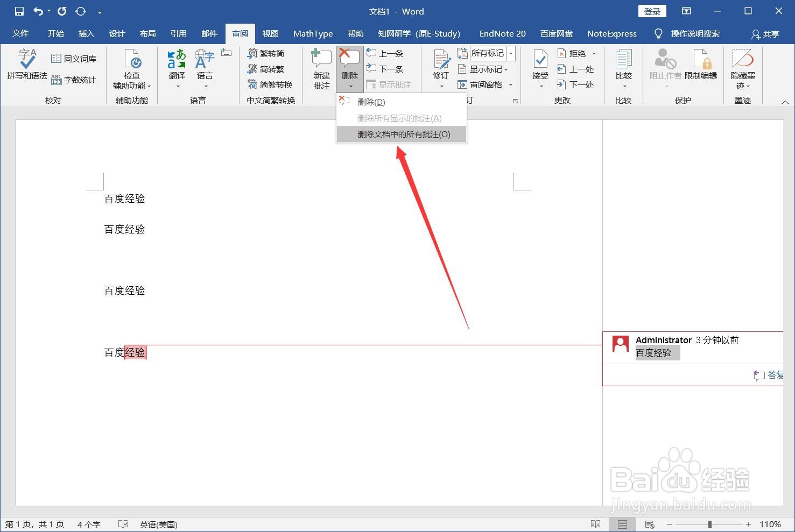
Task: Open the Thesaurus (同义词库)
Action: (x=74, y=59)
